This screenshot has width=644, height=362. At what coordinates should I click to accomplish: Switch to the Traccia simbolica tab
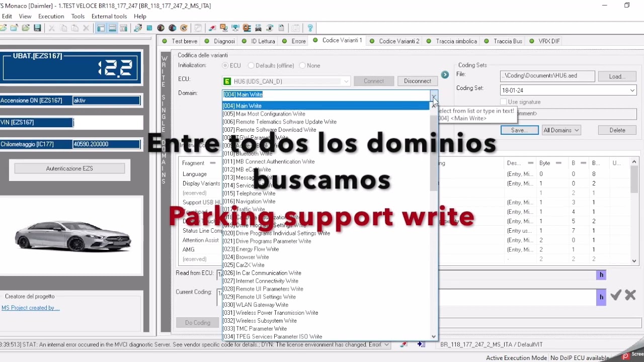[452, 41]
